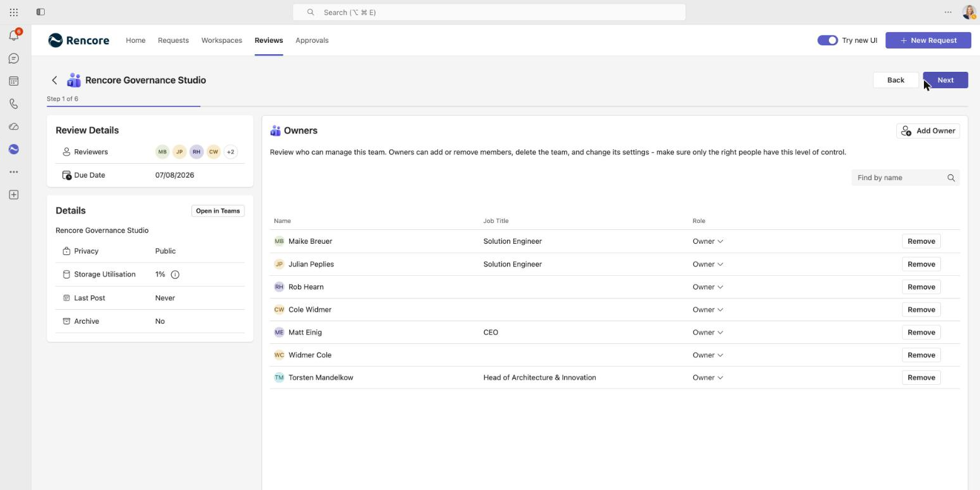Click the Rencore logo
The image size is (980, 490).
(79, 40)
